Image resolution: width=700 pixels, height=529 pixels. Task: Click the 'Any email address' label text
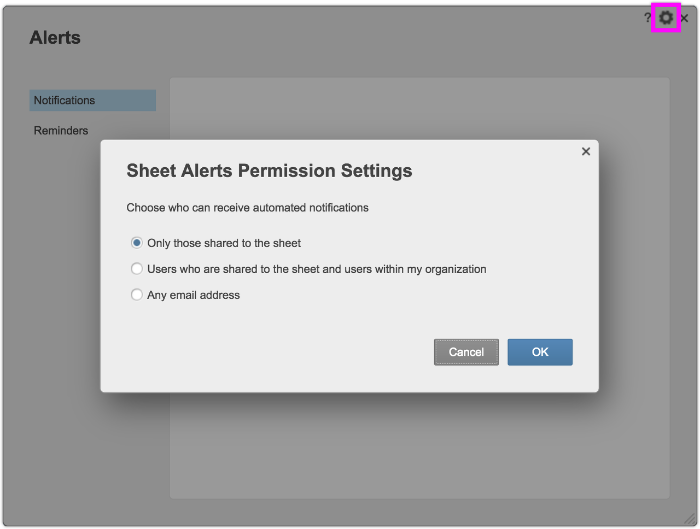[193, 295]
